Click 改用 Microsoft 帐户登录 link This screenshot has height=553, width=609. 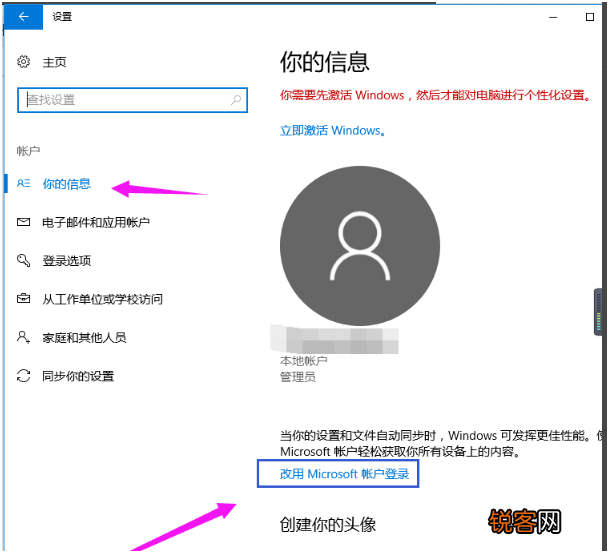pyautogui.click(x=345, y=474)
